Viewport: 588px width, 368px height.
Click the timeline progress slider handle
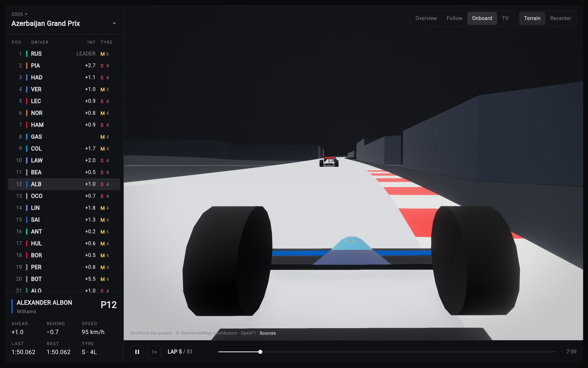point(260,352)
